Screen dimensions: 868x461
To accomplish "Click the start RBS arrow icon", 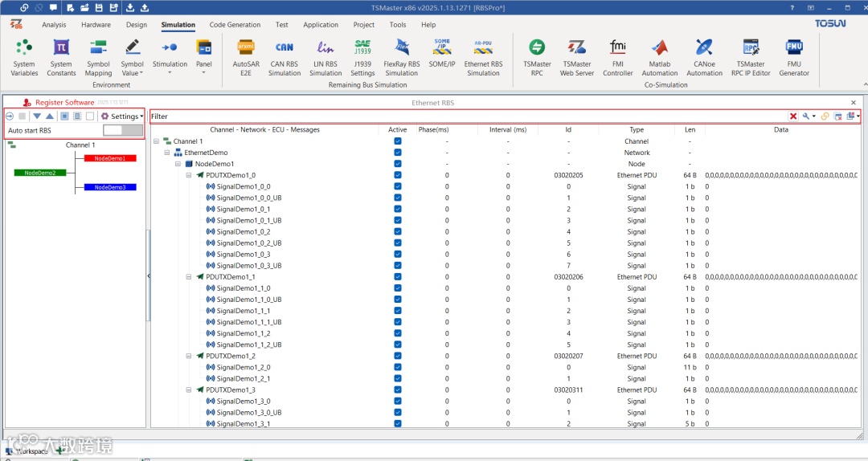I will point(10,116).
